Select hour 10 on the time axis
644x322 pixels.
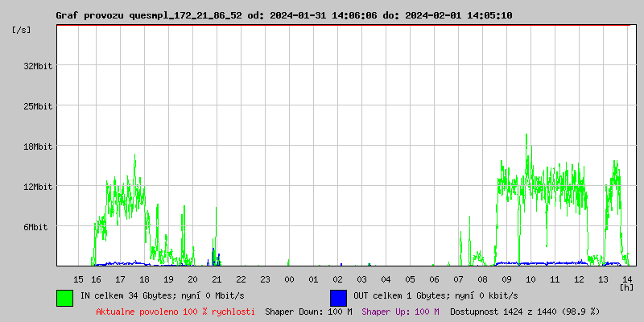pos(530,279)
